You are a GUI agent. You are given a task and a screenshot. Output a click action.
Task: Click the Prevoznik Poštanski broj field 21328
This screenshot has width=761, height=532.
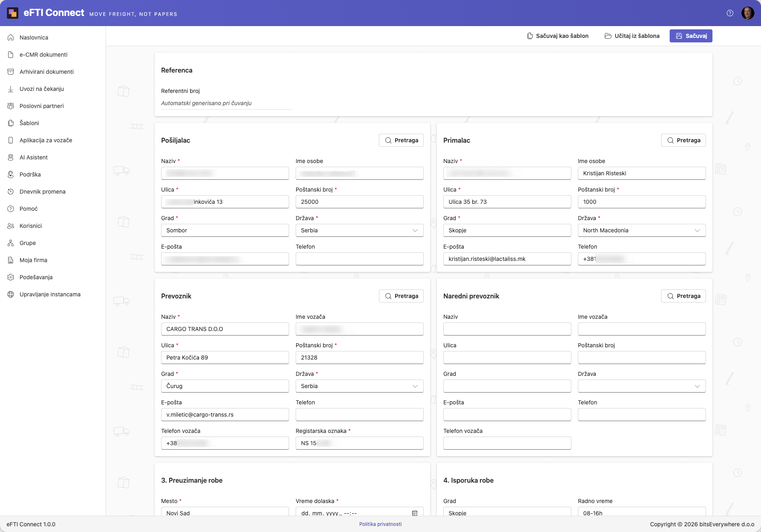click(x=360, y=358)
